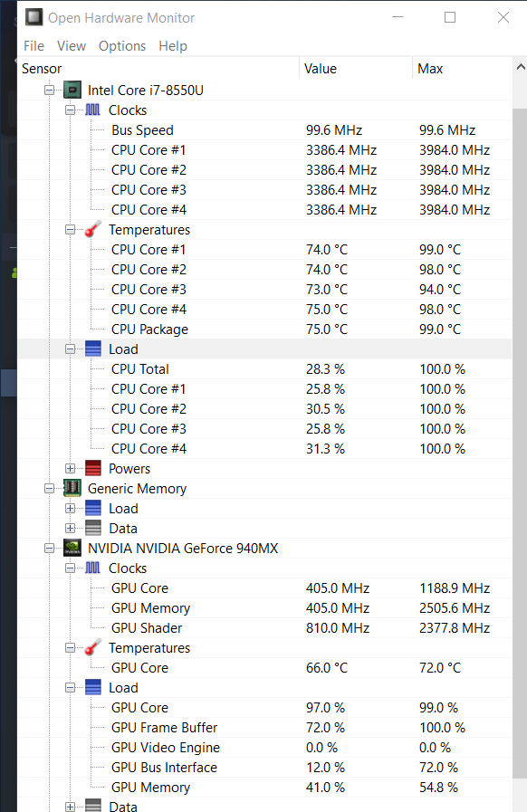Viewport: 527px width, 812px height.
Task: Click the vertical scrollbar up arrow
Action: [x=521, y=67]
